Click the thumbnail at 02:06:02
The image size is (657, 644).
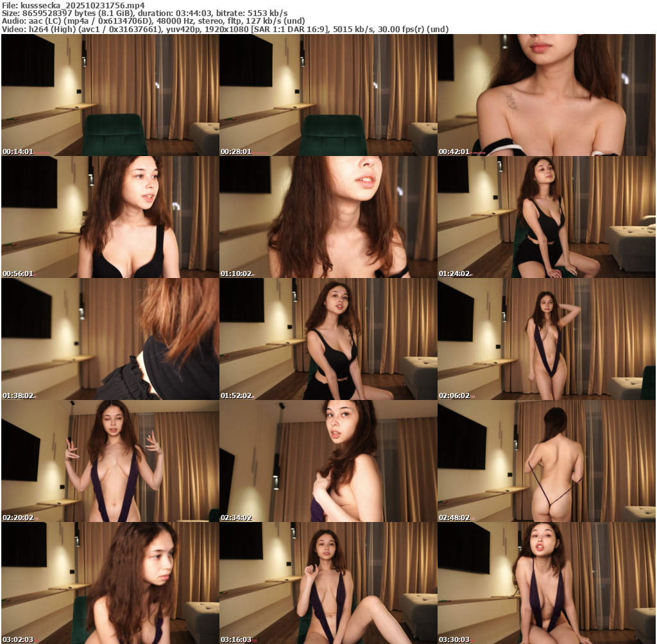click(x=546, y=339)
